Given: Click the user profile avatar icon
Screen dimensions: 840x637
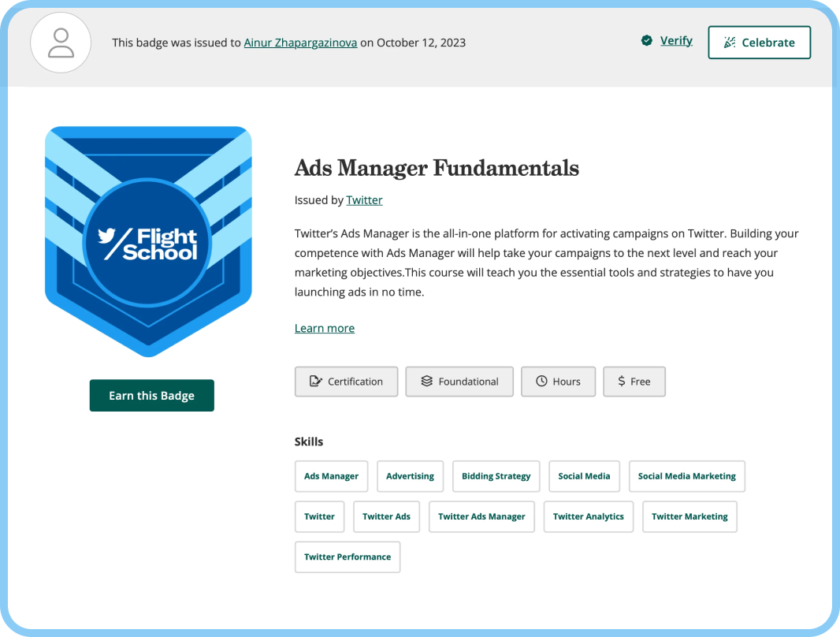Looking at the screenshot, I should (61, 43).
